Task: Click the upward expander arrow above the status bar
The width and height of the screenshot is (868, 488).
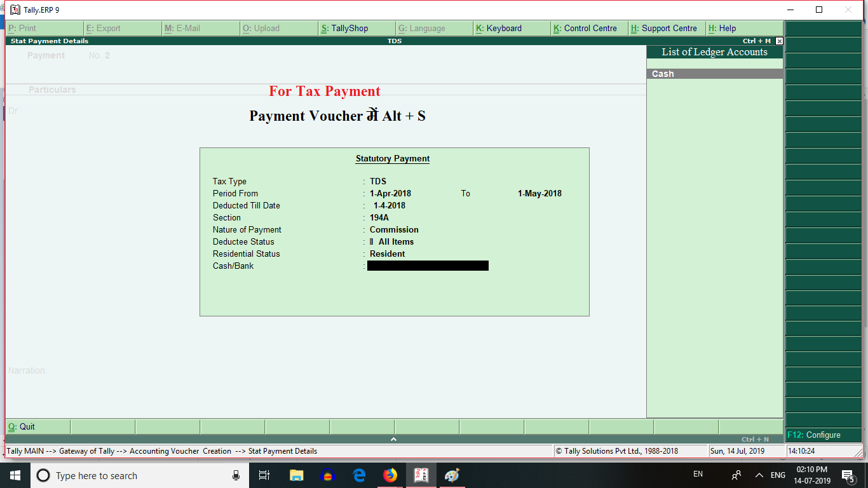Action: [x=393, y=438]
